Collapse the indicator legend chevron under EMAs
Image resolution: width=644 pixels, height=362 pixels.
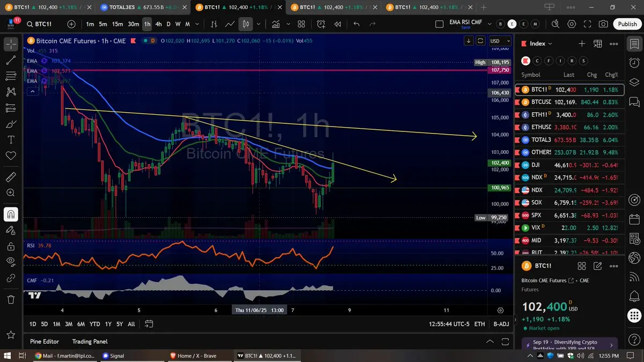tap(32, 92)
